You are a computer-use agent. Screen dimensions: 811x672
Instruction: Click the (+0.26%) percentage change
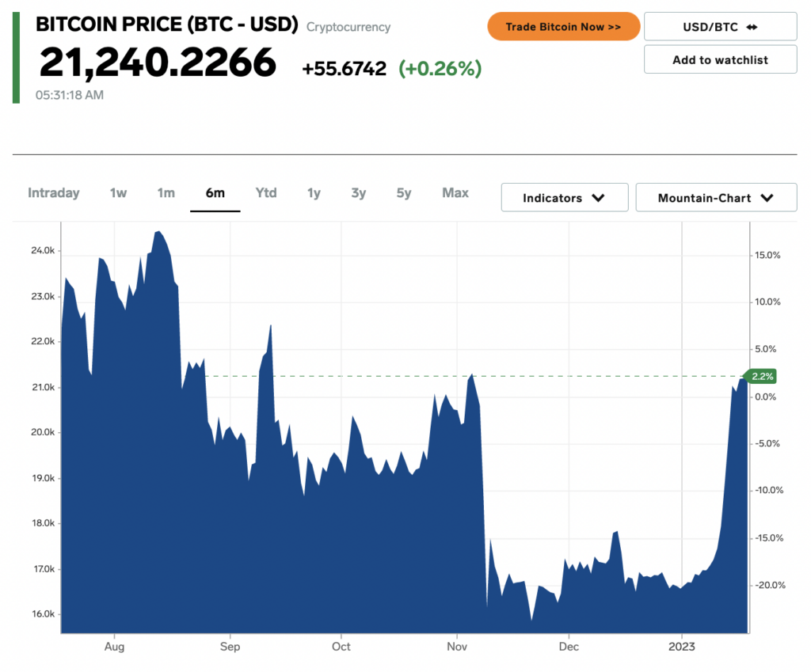coord(440,69)
